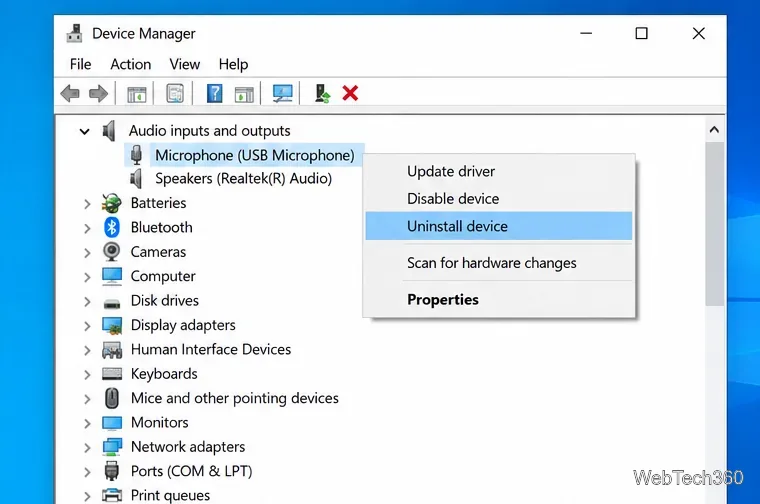Click the Batteries category icon
Viewport: 760px width, 504px height.
(111, 203)
